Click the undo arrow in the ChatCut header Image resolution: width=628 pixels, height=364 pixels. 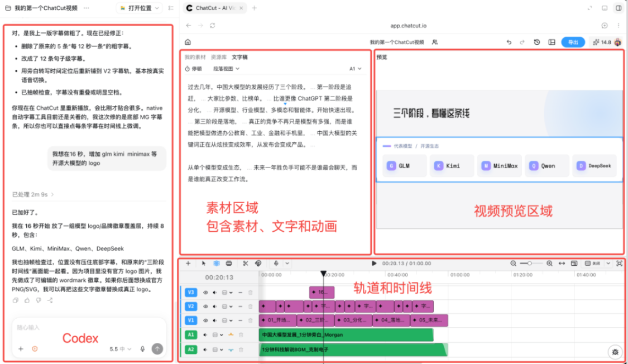click(509, 42)
